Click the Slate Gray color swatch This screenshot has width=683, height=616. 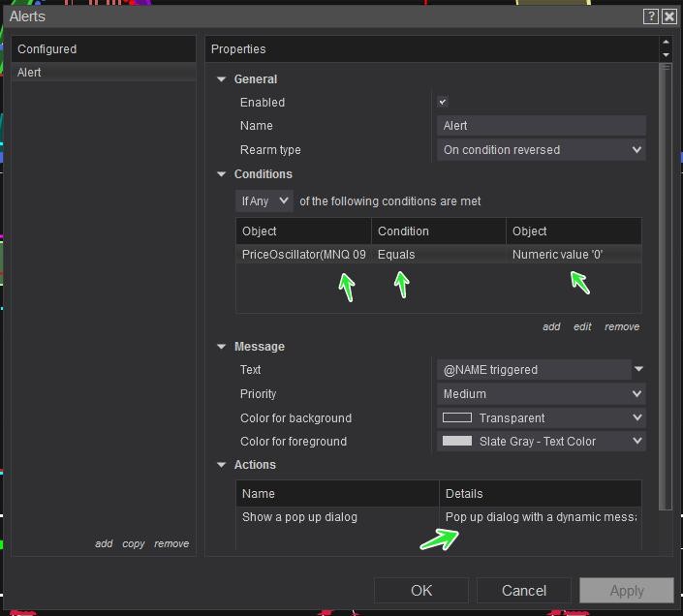[457, 441]
